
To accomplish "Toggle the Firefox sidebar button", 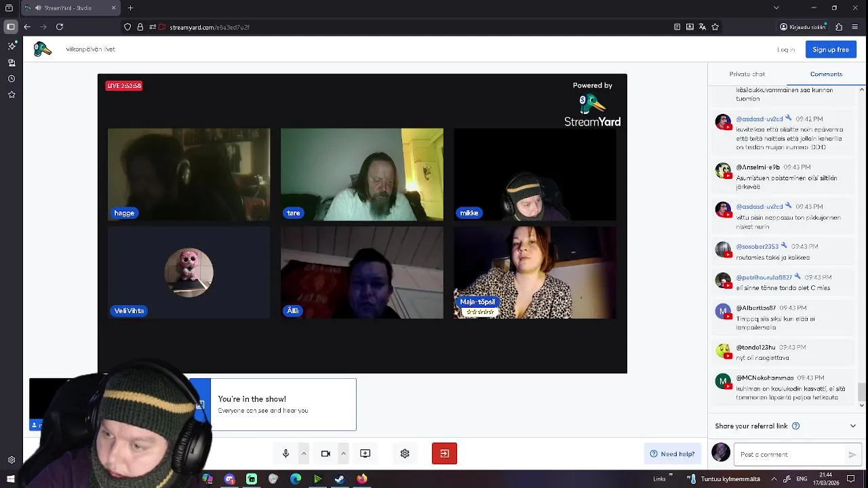I will click(x=11, y=27).
